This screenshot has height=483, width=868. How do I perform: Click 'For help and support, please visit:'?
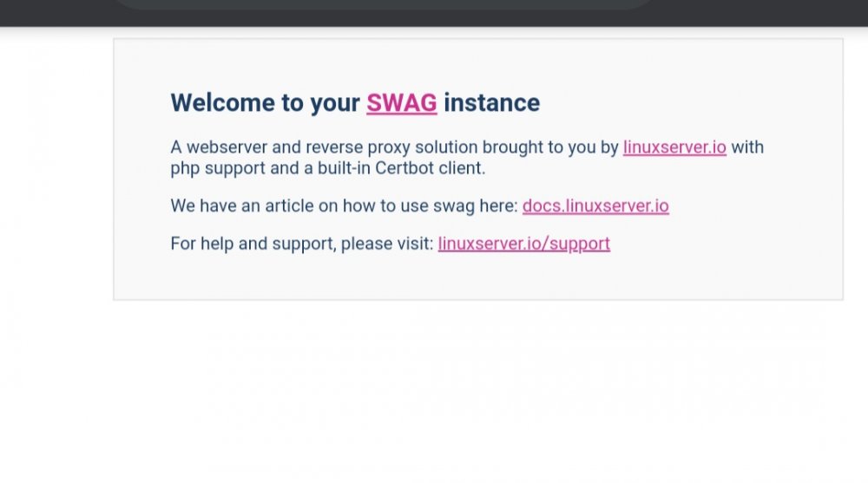click(302, 244)
